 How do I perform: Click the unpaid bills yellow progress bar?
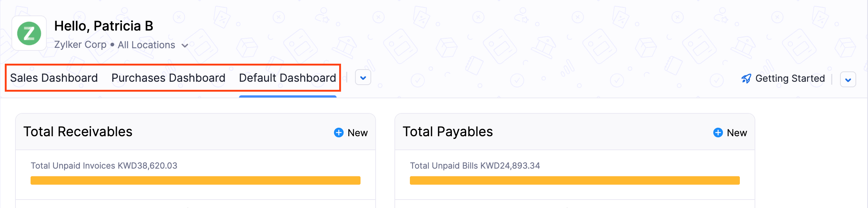(x=574, y=180)
